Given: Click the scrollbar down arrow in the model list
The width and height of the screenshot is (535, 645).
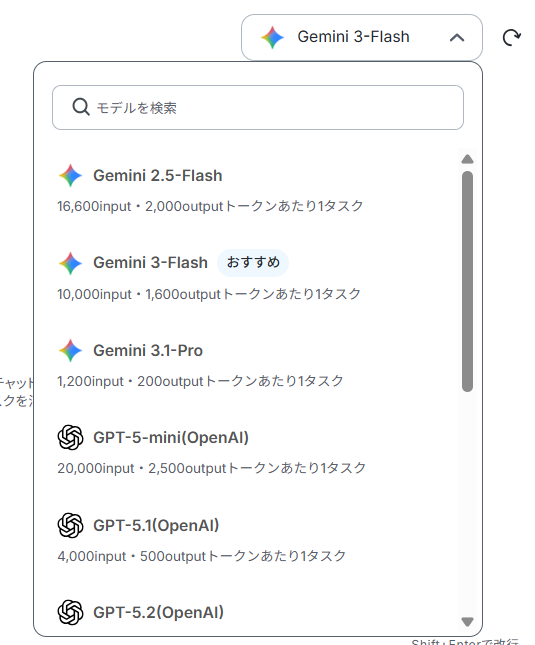Looking at the screenshot, I should coord(467,621).
